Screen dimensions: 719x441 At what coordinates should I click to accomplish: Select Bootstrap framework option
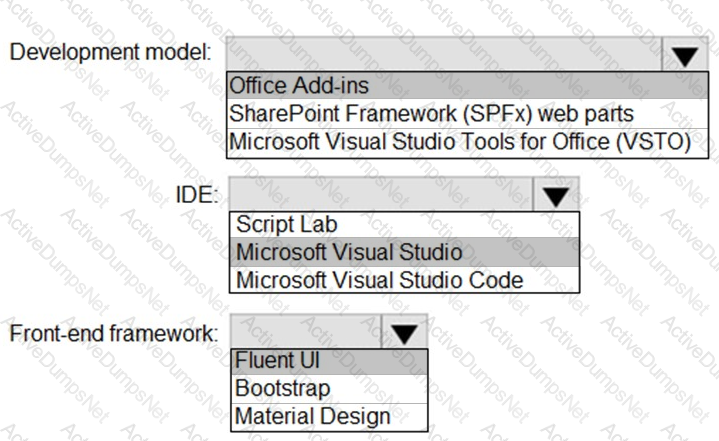[283, 388]
